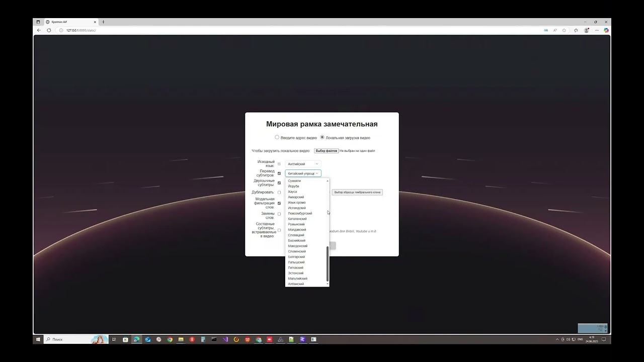Open Outlook from the taskbar

tap(148, 339)
